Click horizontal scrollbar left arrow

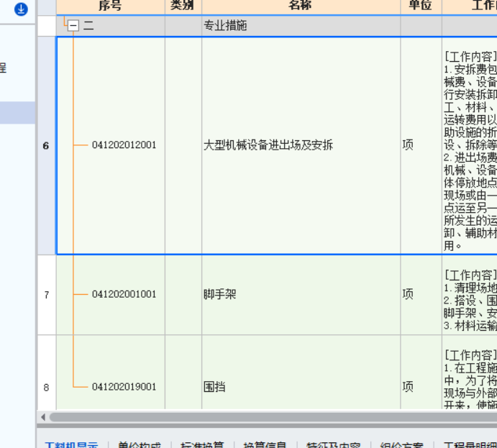tap(43, 417)
